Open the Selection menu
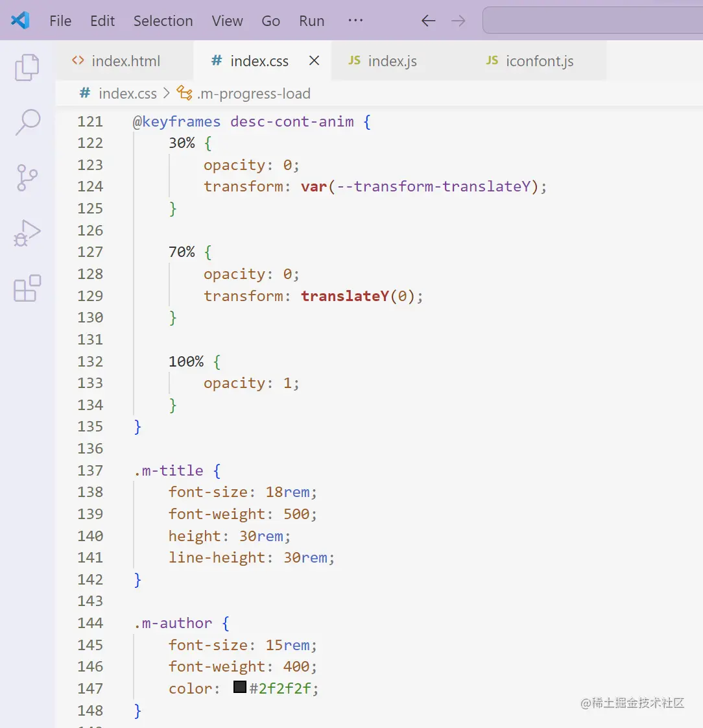This screenshot has width=703, height=728. (x=163, y=21)
